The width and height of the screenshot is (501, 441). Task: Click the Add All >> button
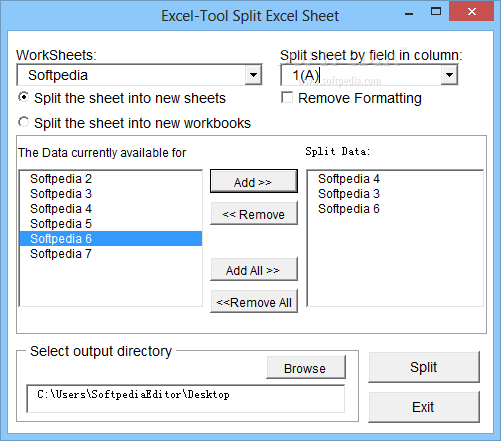point(254,269)
